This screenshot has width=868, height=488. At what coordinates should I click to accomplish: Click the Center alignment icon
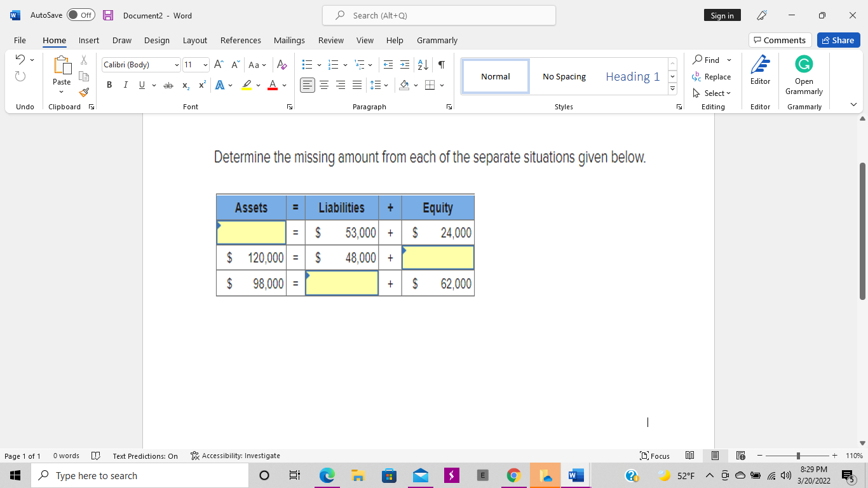pos(324,85)
